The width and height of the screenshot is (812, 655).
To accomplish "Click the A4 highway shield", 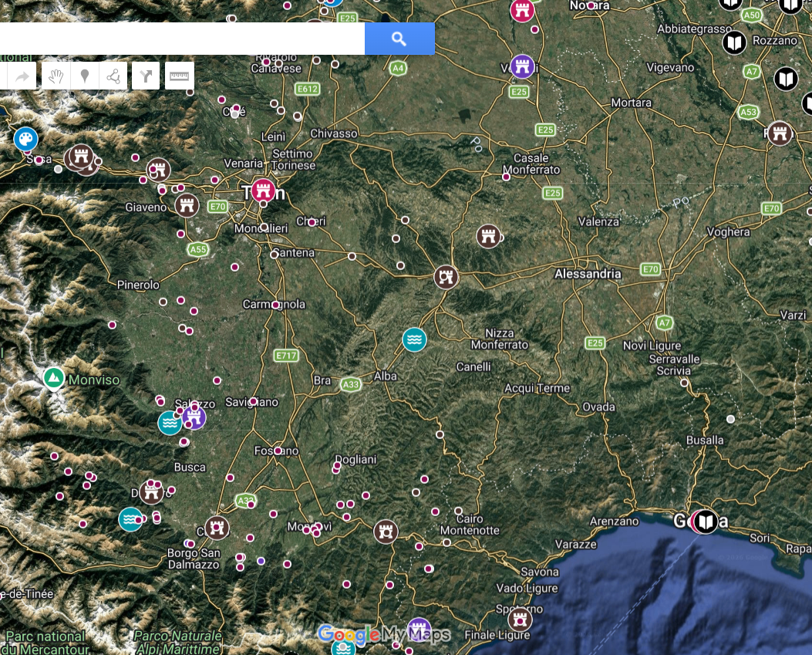I will coord(398,68).
